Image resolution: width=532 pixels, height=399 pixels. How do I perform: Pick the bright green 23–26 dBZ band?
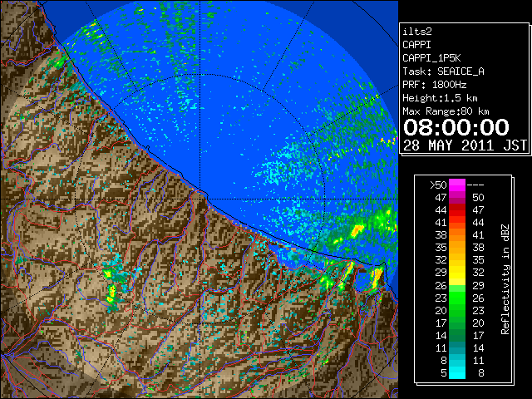(457, 298)
